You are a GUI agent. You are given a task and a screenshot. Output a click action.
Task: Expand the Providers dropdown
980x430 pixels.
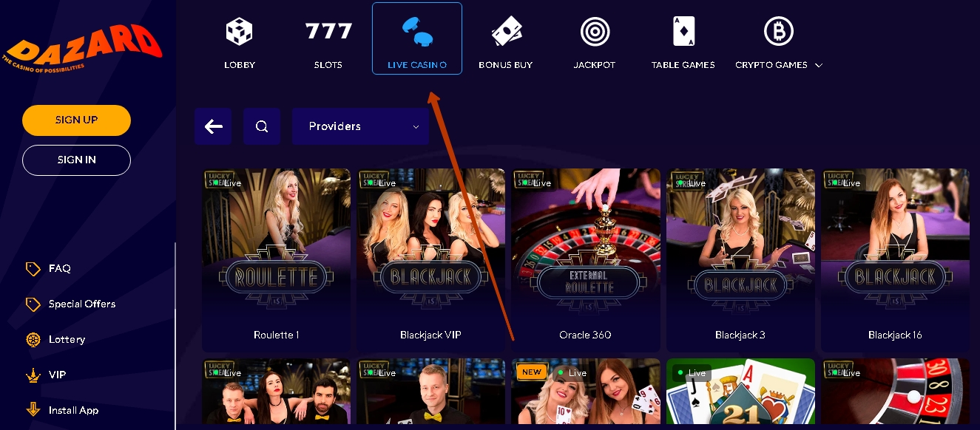[x=360, y=126]
